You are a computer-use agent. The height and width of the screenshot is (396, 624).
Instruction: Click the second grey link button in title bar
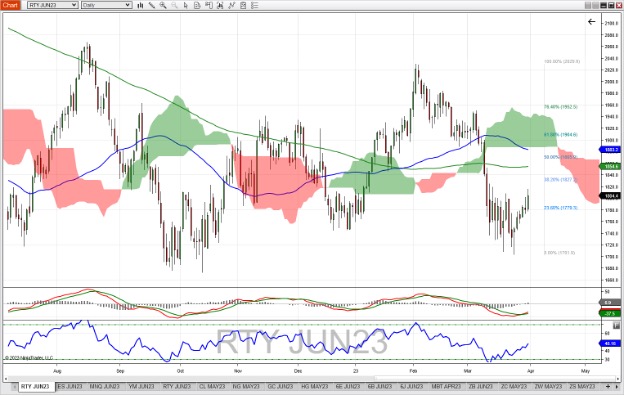(596, 5)
